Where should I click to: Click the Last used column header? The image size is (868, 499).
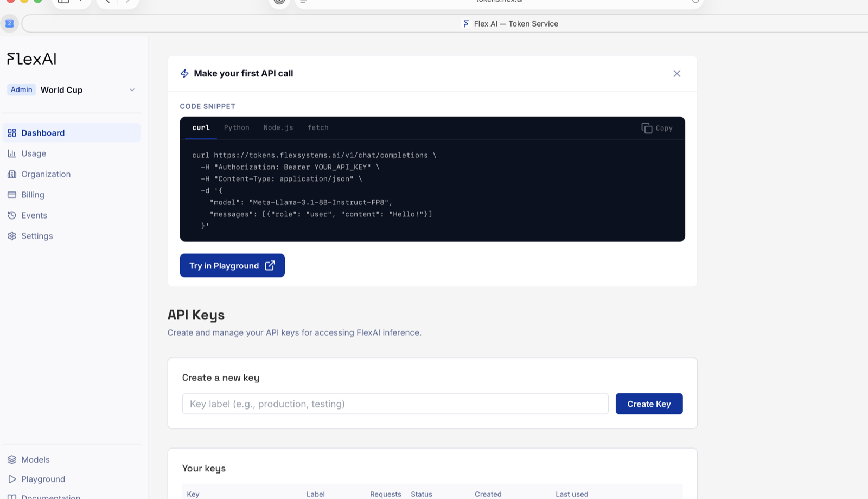(x=572, y=494)
